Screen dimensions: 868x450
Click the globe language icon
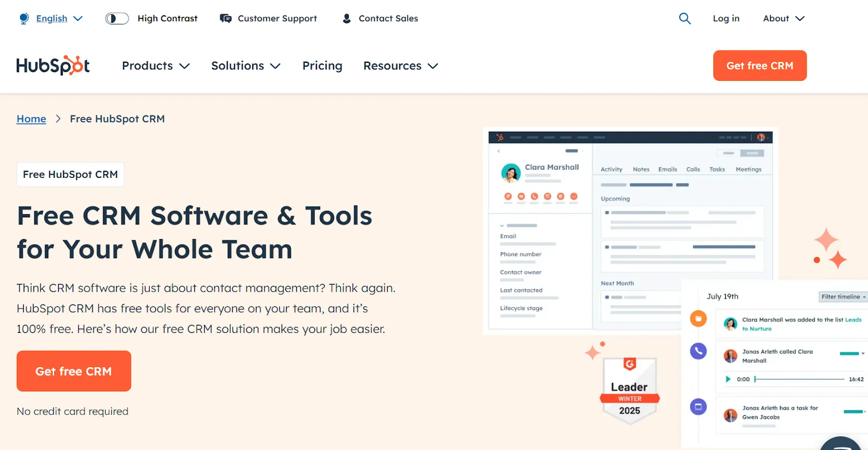pos(24,18)
